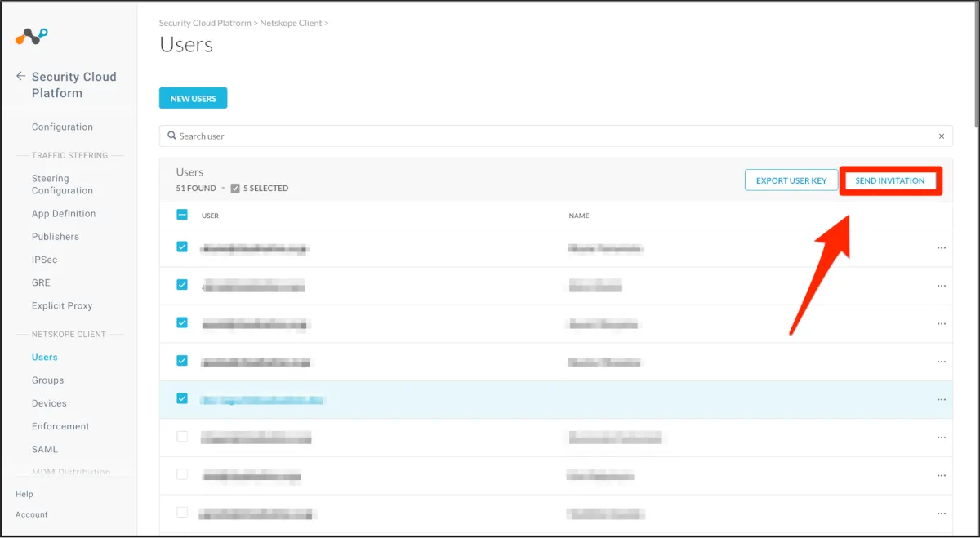Clear the user search with the X icon
980x538 pixels.
click(942, 136)
